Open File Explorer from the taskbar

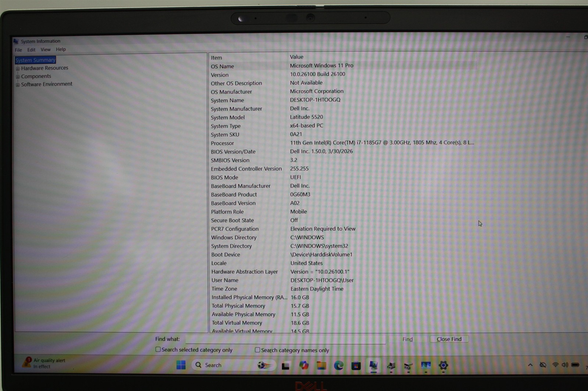click(321, 365)
